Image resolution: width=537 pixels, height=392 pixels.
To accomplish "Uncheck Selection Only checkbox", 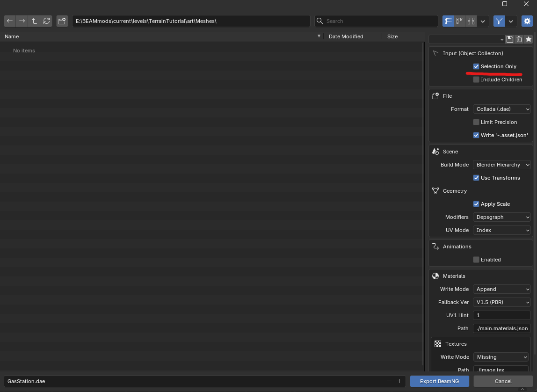I will pyautogui.click(x=476, y=66).
